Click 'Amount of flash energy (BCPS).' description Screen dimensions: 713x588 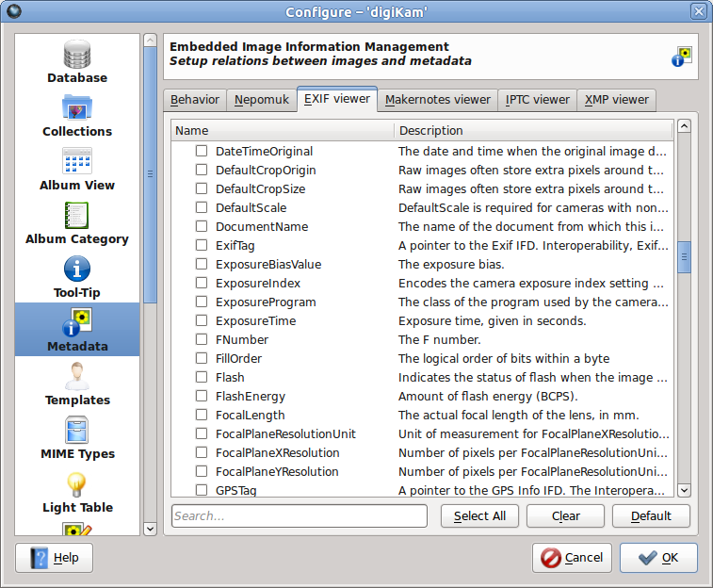488,397
